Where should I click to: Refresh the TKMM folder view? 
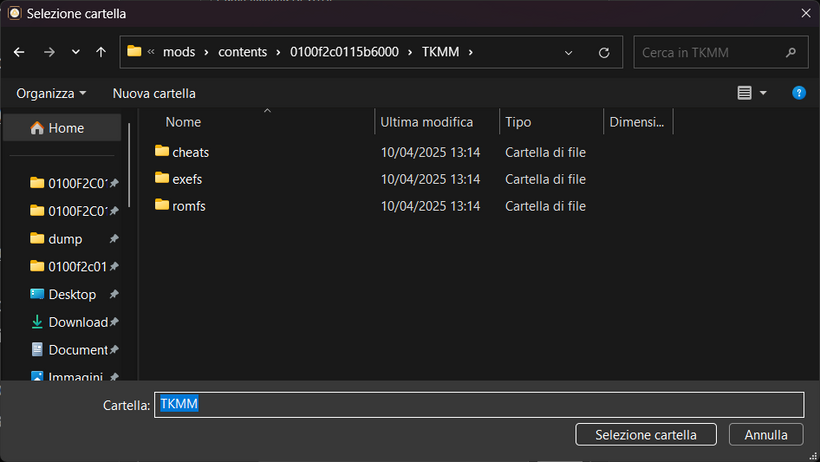[604, 53]
